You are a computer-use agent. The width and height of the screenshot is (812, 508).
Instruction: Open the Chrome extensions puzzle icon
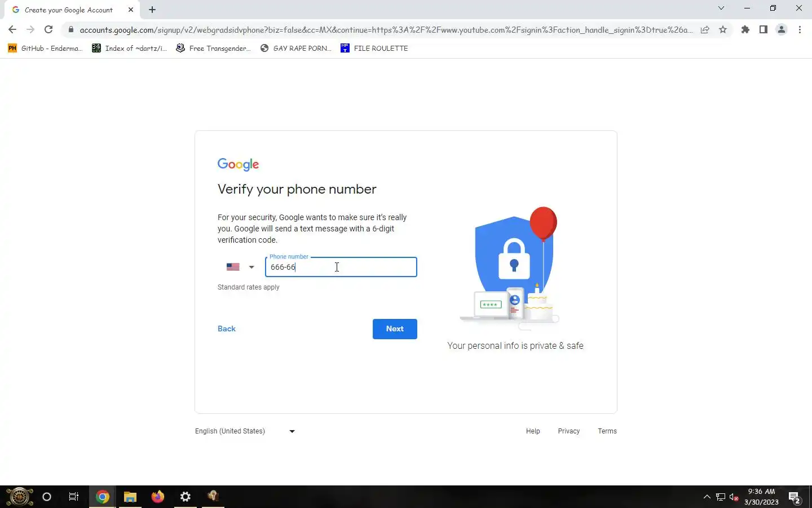click(745, 30)
